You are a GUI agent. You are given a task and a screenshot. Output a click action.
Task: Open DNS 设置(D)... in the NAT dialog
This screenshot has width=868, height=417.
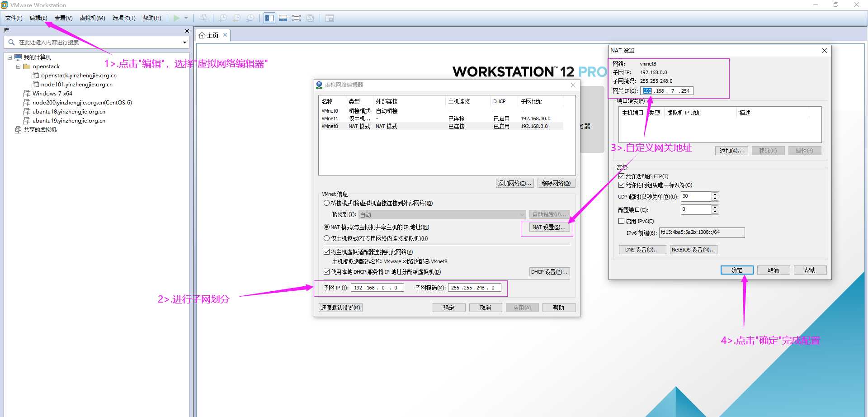[x=642, y=250]
